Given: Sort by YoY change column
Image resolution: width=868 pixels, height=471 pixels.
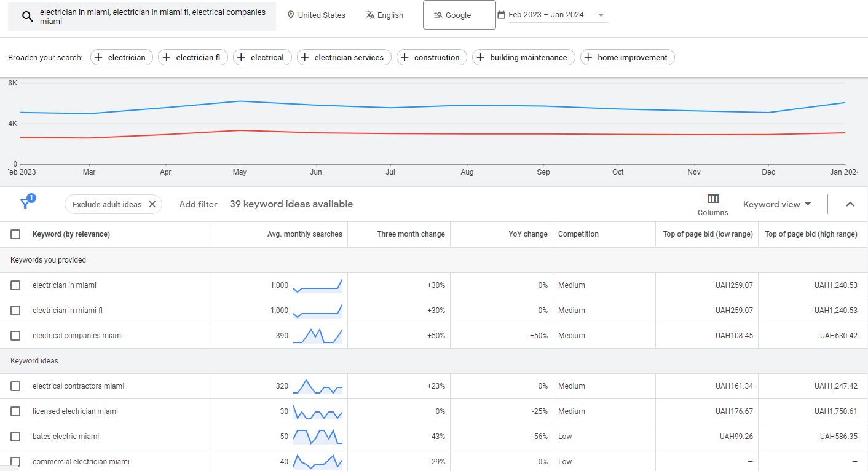Looking at the screenshot, I should pyautogui.click(x=527, y=234).
